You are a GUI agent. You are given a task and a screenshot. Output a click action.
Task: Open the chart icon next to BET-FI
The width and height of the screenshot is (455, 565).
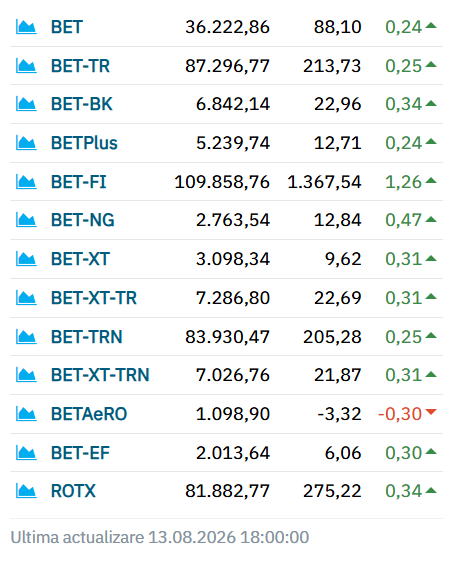coord(26,182)
